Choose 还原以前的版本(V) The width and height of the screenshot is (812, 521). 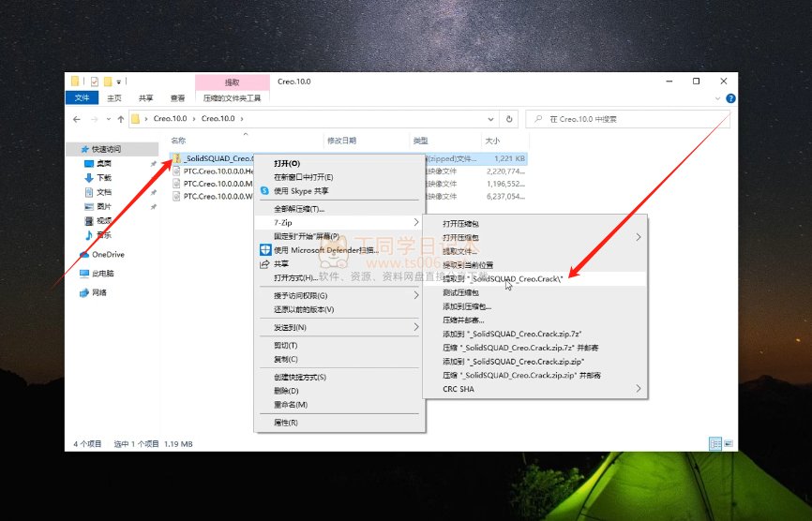coord(304,309)
